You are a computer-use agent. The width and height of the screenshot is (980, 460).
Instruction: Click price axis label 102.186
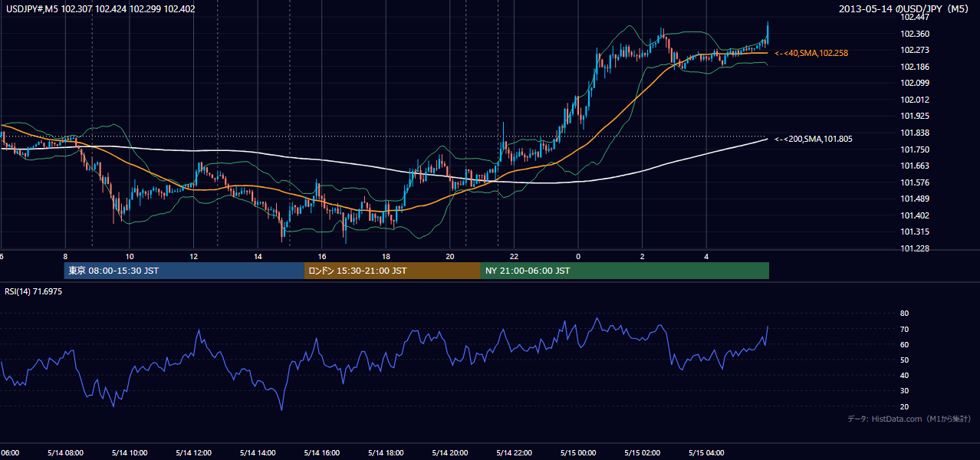pos(915,67)
